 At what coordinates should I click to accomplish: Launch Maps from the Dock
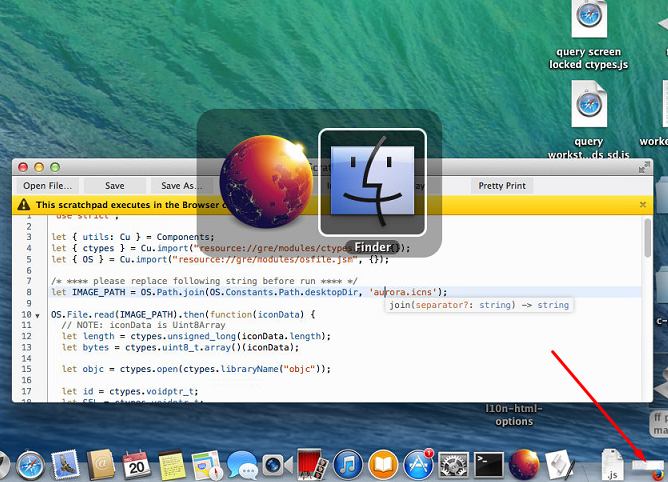point(207,465)
